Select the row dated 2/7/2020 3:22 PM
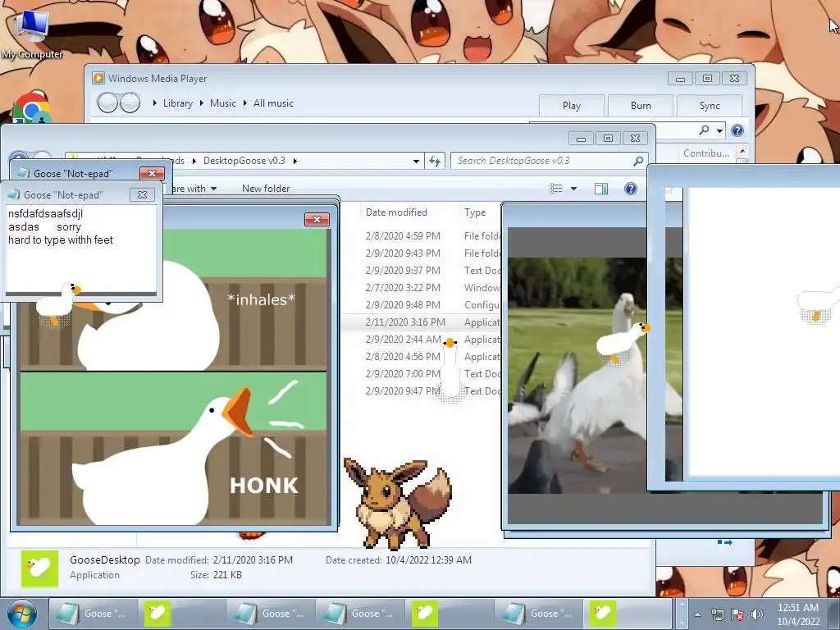This screenshot has height=630, width=840. pyautogui.click(x=421, y=288)
